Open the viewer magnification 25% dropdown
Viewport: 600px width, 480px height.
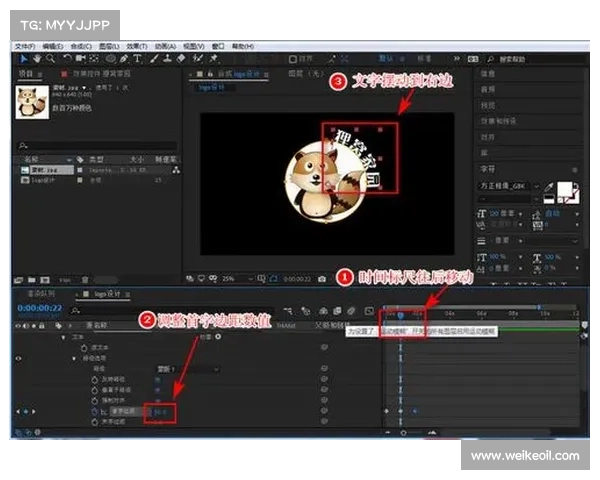point(237,279)
